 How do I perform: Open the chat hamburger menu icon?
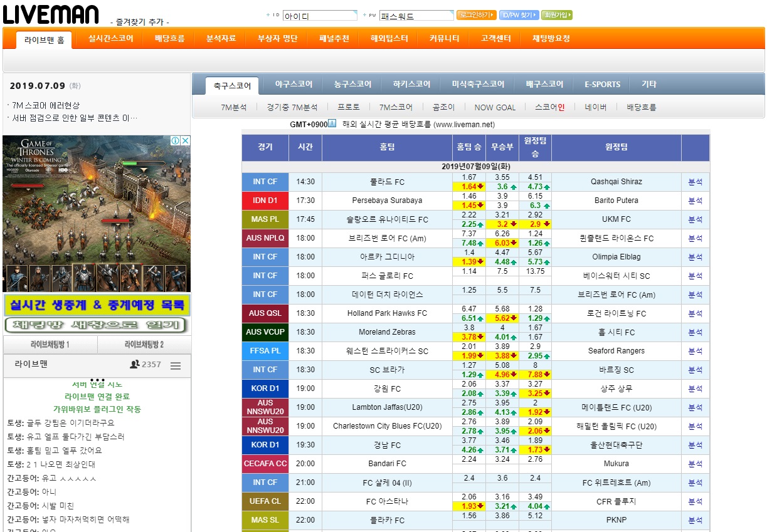click(176, 365)
